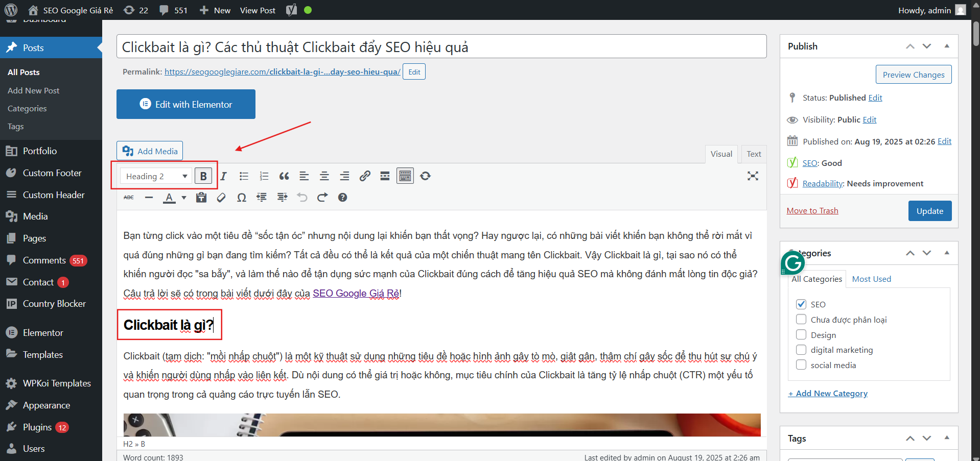The image size is (980, 461).
Task: Uncheck the SEO category
Action: 801,304
